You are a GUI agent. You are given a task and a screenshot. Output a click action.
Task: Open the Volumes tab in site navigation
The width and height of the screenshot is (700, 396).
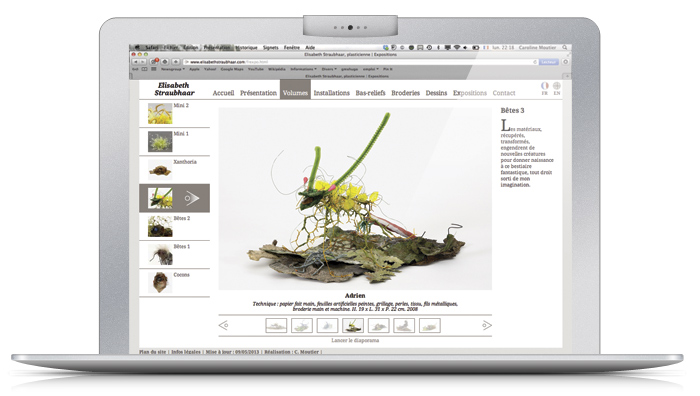(295, 93)
